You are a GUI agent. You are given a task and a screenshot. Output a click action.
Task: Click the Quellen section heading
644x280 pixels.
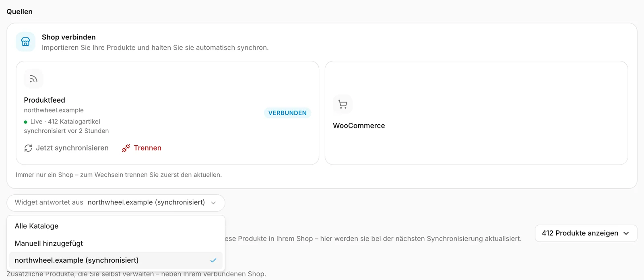pos(19,12)
